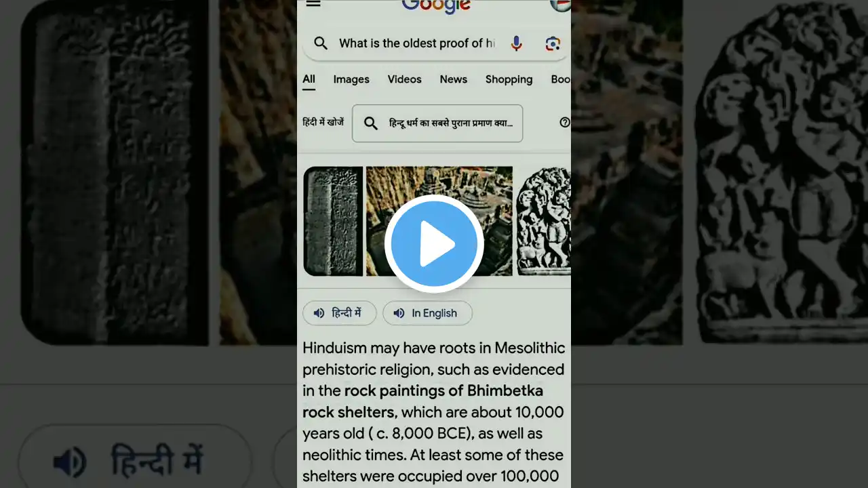Click the search query text field
Image resolution: width=868 pixels, height=488 pixels.
[416, 43]
